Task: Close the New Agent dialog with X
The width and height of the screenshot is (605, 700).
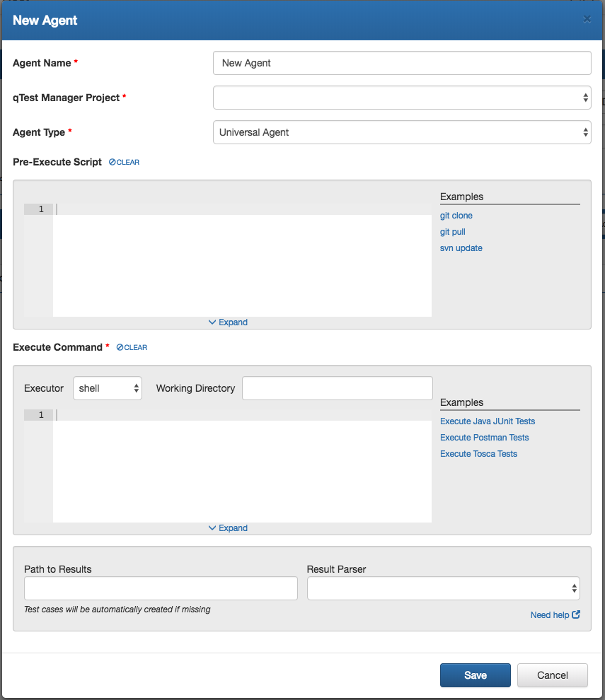Action: coord(587,20)
